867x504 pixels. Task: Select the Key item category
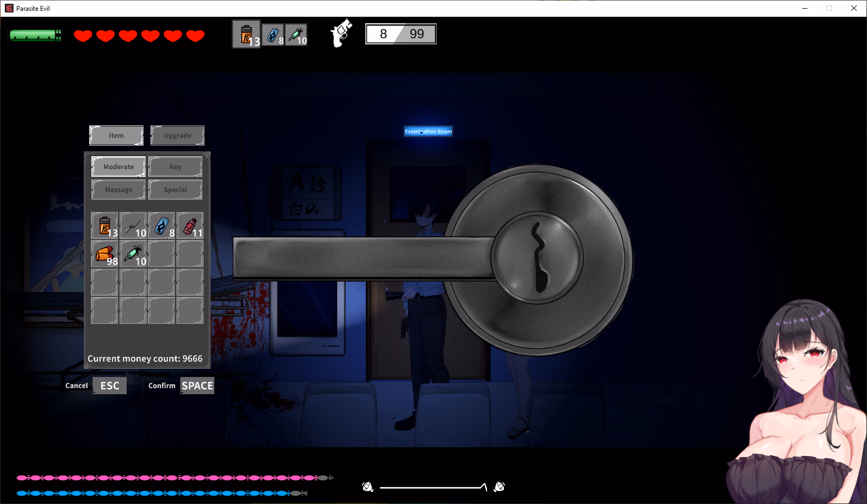click(x=175, y=167)
